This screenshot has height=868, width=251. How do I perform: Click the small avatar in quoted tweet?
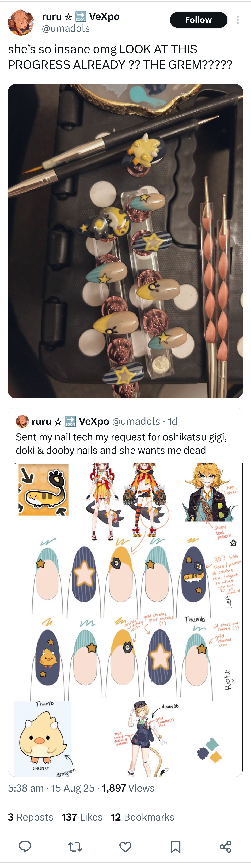coord(22,421)
